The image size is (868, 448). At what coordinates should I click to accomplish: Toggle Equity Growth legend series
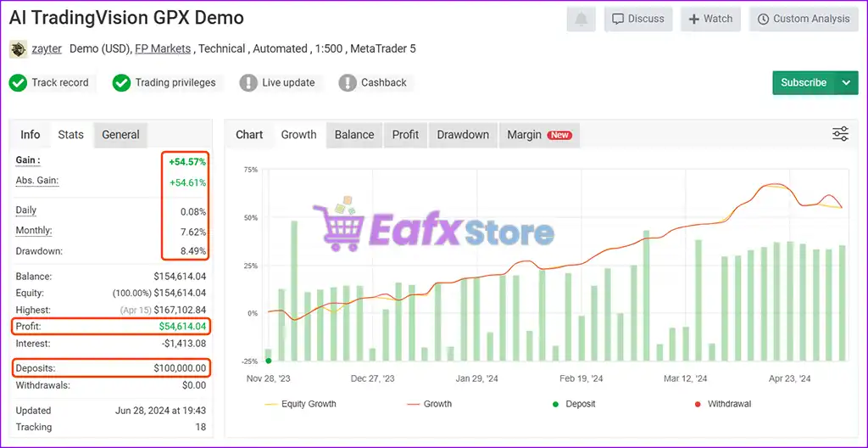[x=301, y=404]
